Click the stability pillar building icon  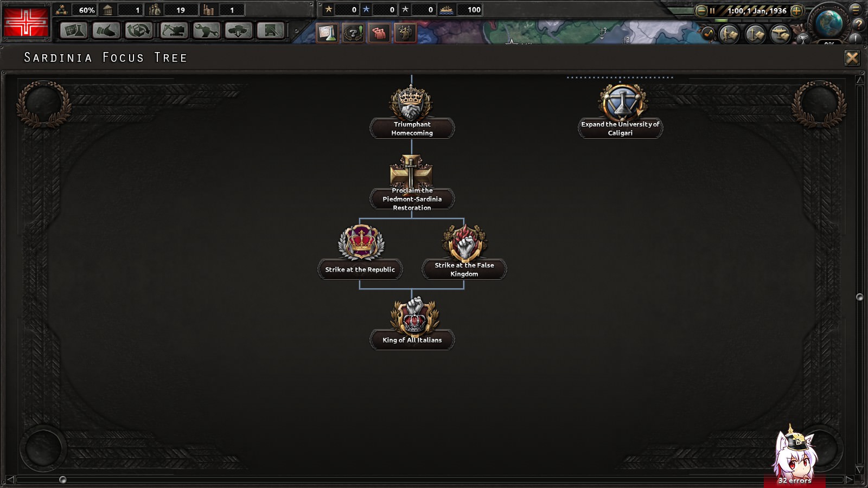point(107,10)
